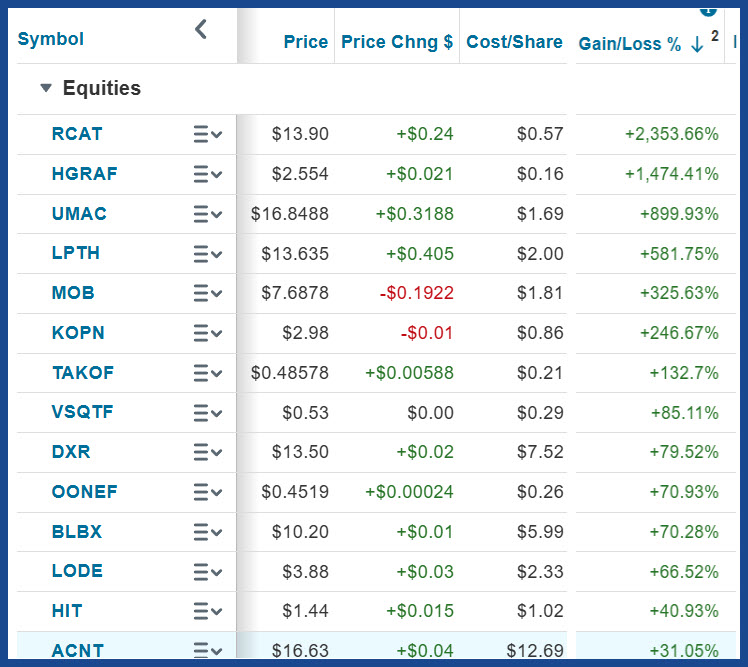Viewport: 748px width, 667px height.
Task: Open the action menu icon for KOPN
Action: click(208, 333)
